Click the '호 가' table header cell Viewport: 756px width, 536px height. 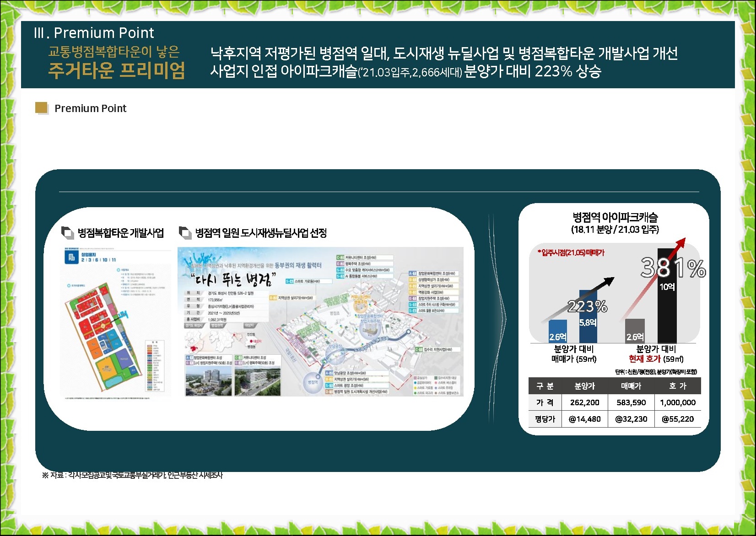(678, 386)
